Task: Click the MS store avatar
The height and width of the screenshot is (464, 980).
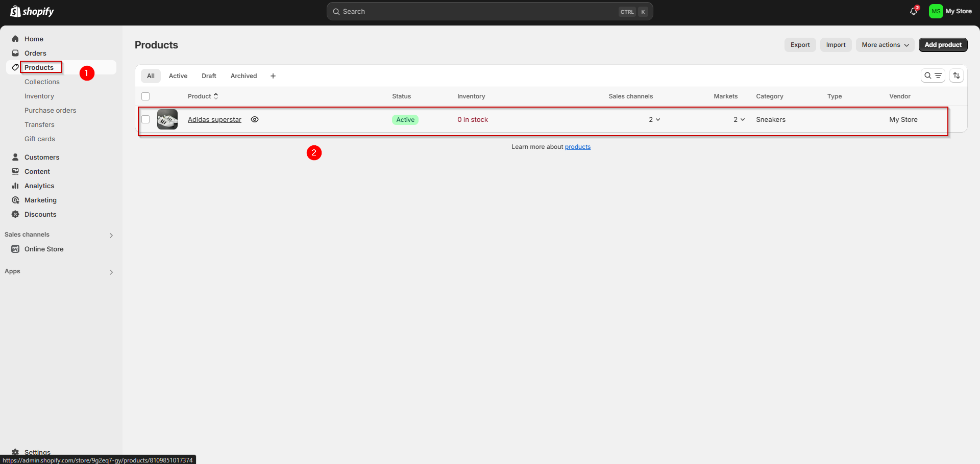Action: click(x=936, y=11)
